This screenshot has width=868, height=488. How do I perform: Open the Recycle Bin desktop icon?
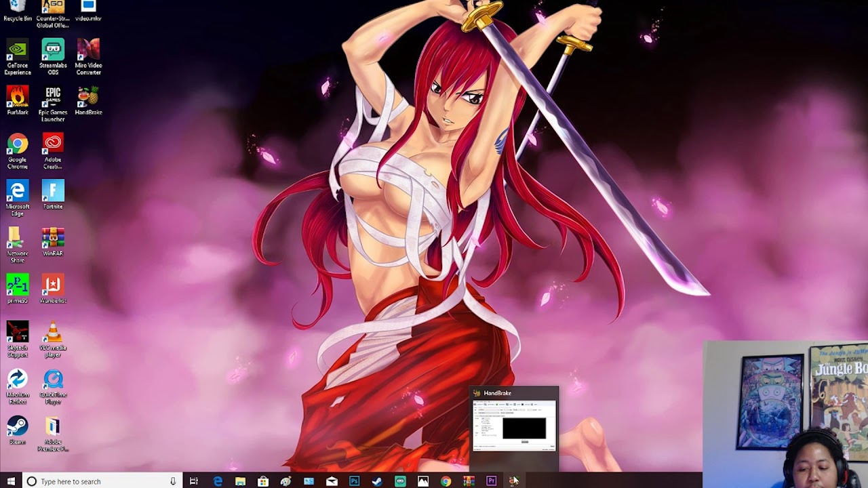[x=18, y=10]
